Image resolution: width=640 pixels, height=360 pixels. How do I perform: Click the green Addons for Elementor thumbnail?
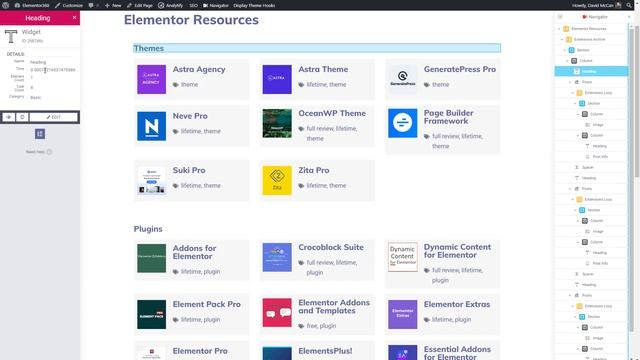(151, 258)
